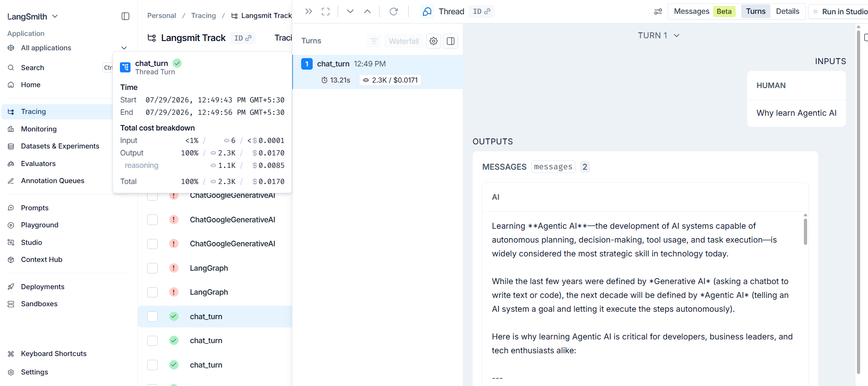Screen dimensions: 868x386
Task: Toggle the Turns side panel layout icon
Action: [x=451, y=41]
